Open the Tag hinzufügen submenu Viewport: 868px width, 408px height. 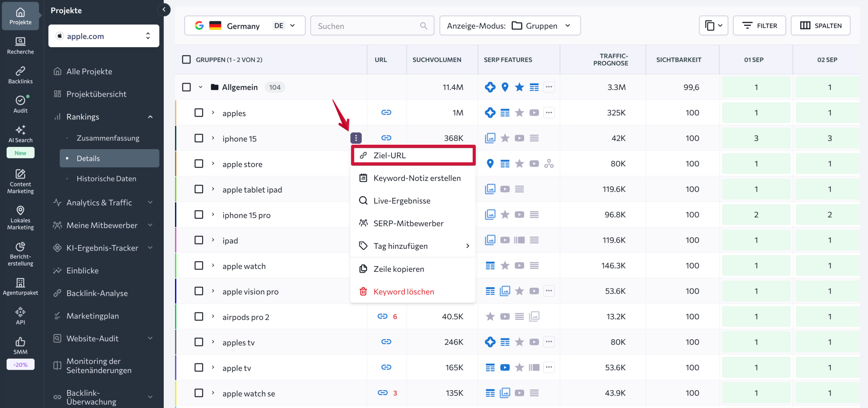(413, 246)
